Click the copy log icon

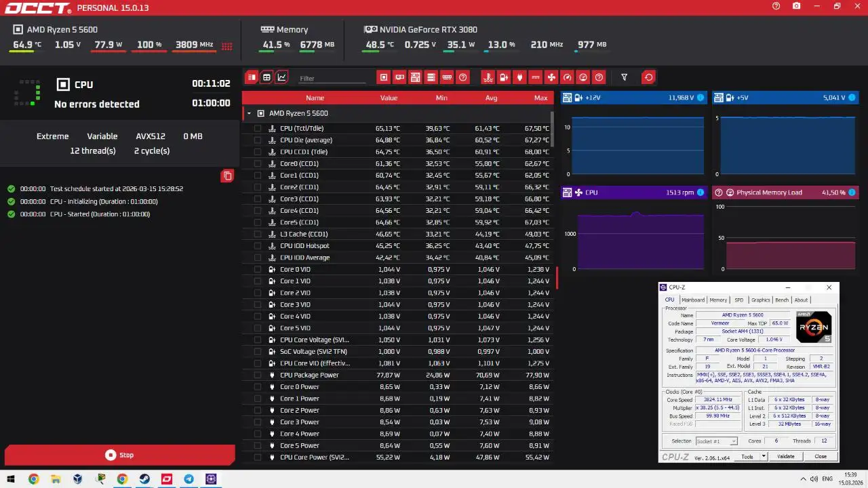point(227,176)
